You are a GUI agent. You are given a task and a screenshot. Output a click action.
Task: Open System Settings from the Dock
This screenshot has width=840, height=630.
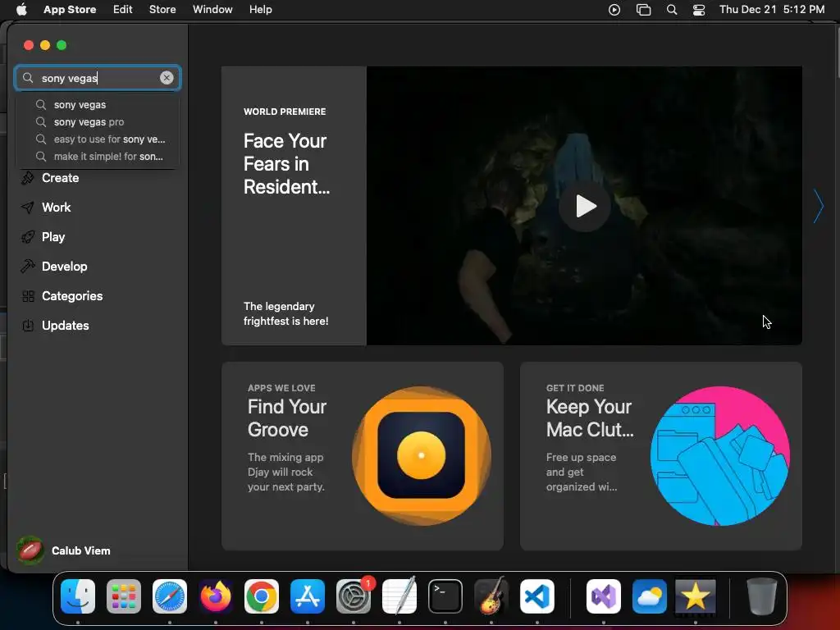pos(354,596)
